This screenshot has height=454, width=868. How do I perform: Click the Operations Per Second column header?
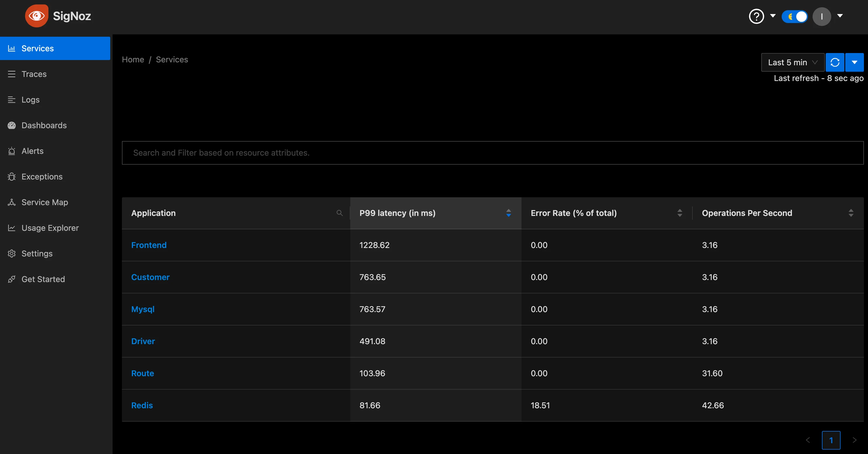[x=778, y=213]
